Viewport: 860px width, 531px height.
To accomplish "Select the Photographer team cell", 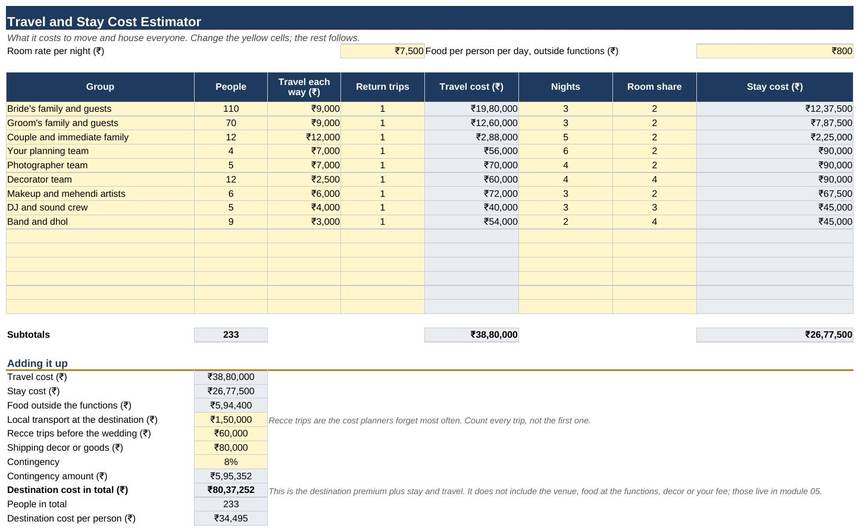I will pos(100,165).
